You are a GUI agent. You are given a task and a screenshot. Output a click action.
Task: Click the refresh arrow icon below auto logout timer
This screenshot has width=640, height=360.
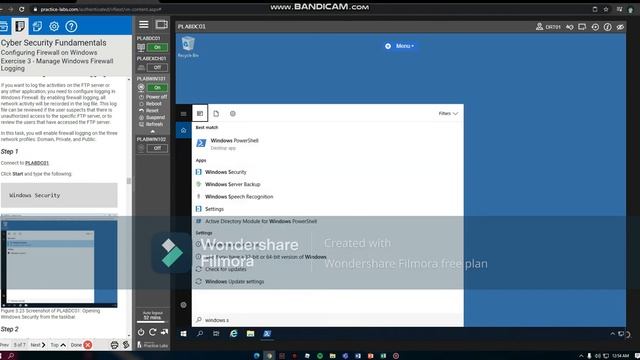click(153, 332)
